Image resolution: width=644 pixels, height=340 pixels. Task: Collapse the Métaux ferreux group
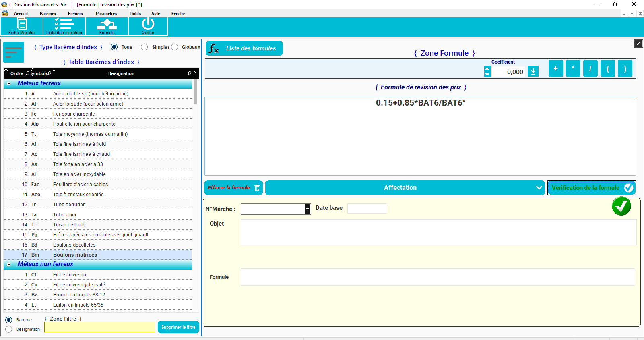pos(9,83)
